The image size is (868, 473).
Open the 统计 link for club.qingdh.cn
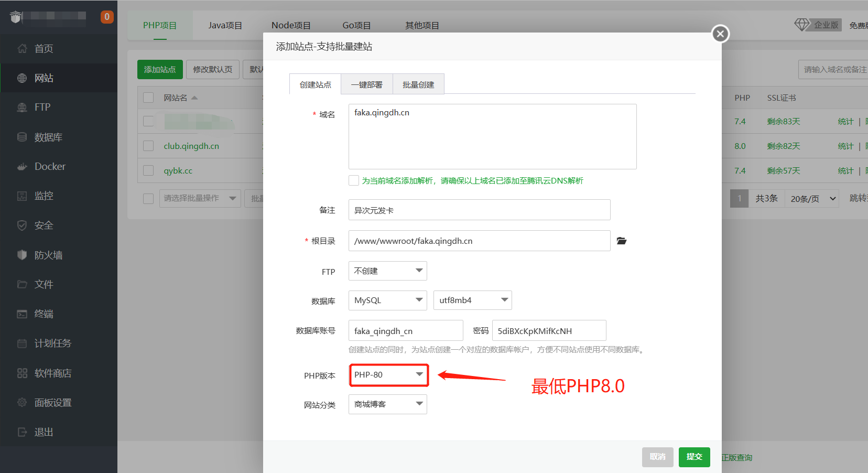[x=845, y=146]
